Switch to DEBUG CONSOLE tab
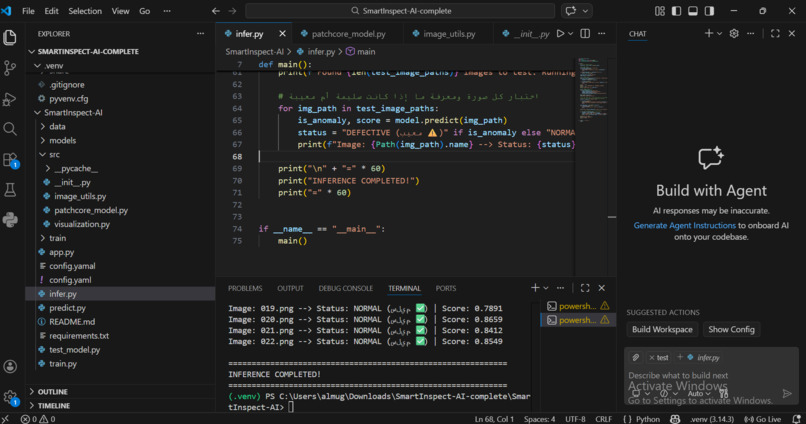 pyautogui.click(x=345, y=288)
